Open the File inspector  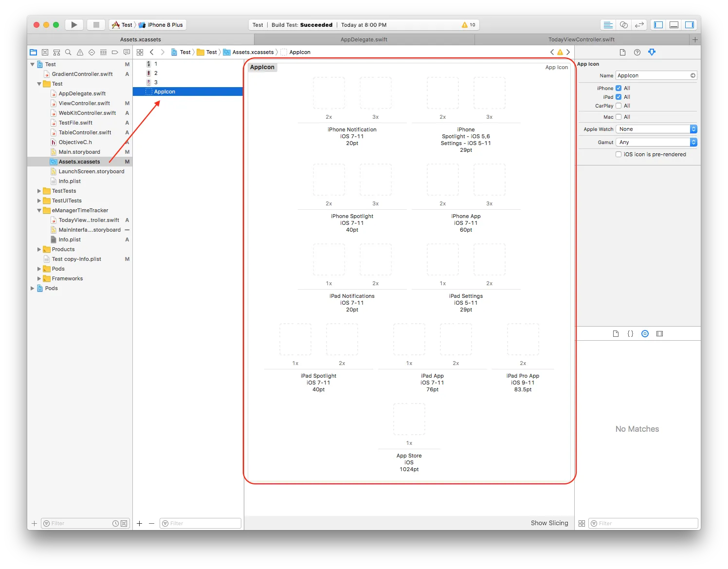click(x=622, y=52)
